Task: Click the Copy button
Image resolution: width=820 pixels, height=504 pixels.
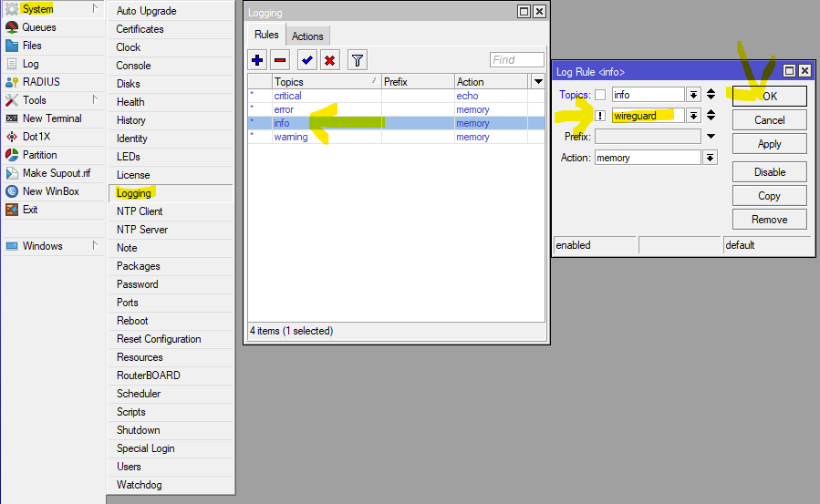Action: tap(769, 196)
